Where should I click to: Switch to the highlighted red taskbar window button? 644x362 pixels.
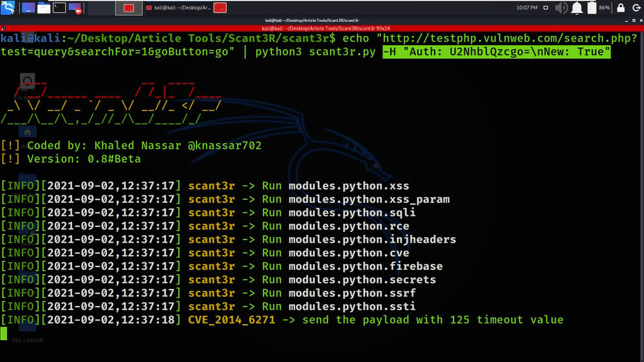pos(129,8)
